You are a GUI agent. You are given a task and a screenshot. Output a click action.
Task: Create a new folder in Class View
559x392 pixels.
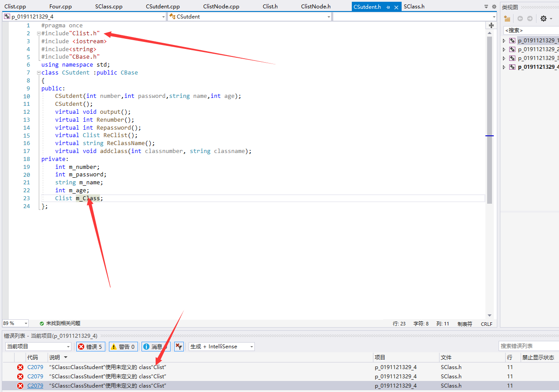[507, 19]
